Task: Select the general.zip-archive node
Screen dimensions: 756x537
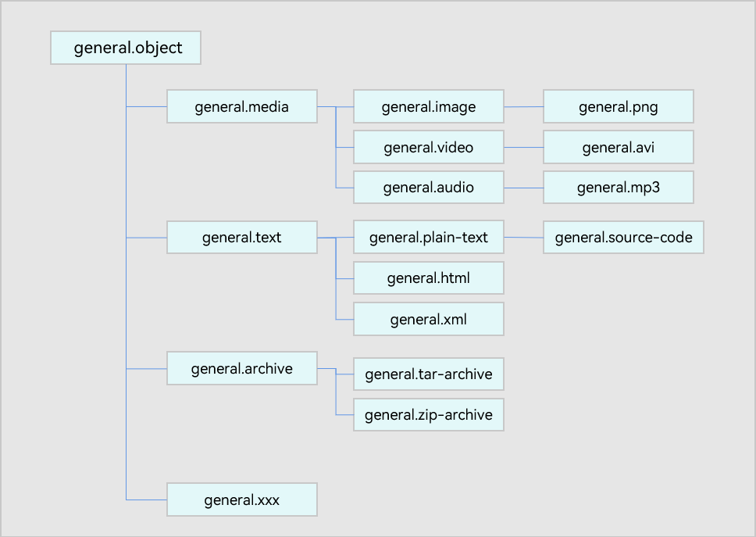Action: (x=428, y=414)
